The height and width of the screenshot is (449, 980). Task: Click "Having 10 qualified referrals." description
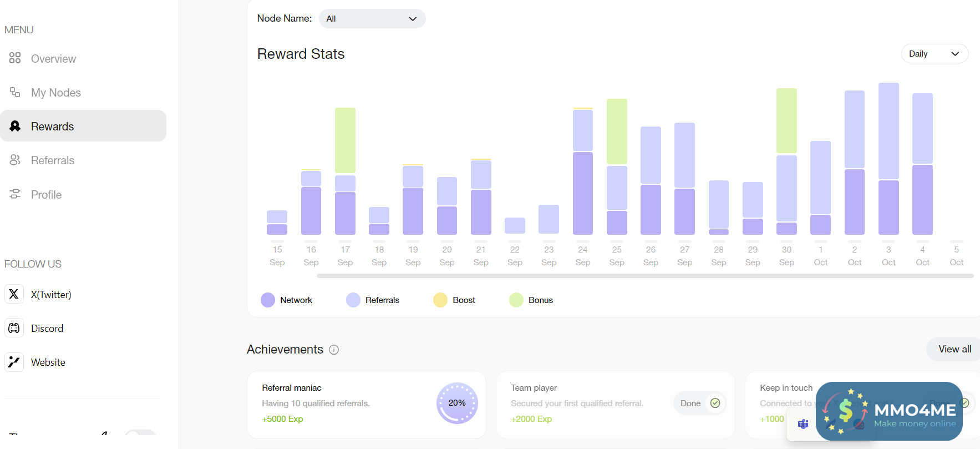pos(316,403)
